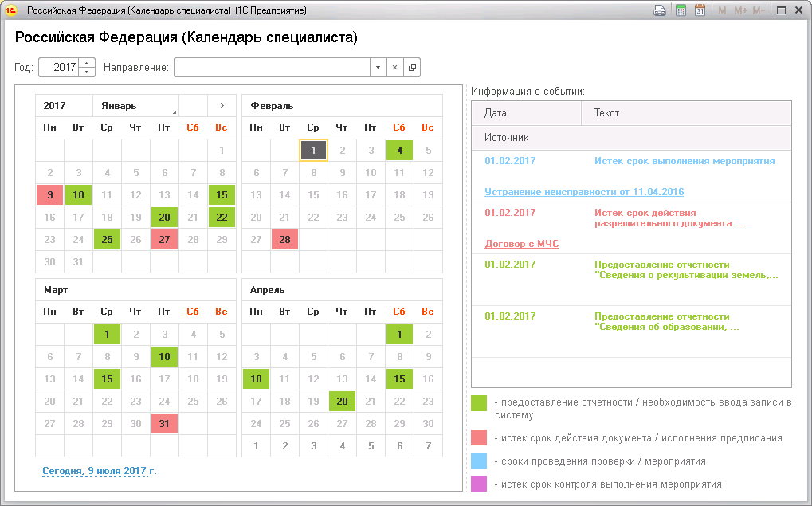Click the Апрель month header
Screen dimensions: 812x506
click(x=343, y=290)
